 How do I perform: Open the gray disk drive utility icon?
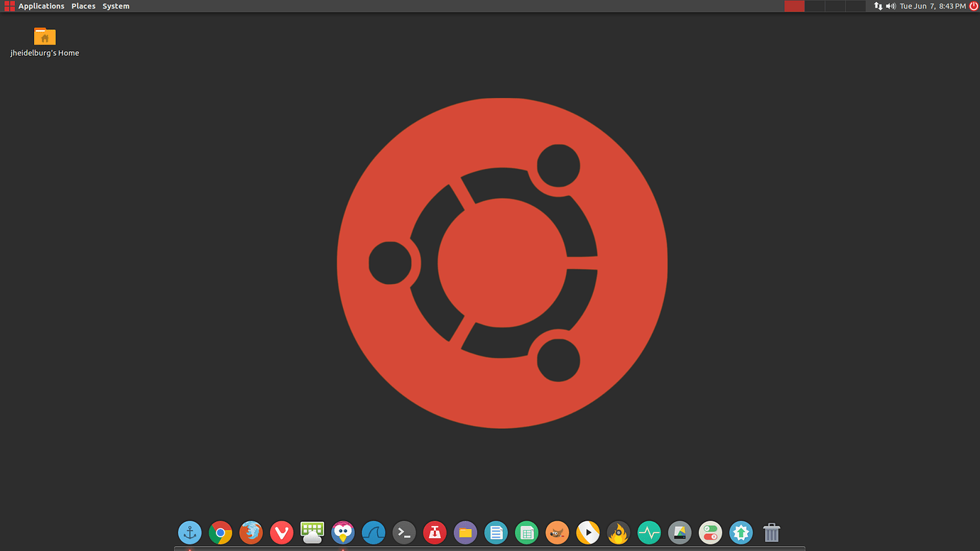coord(680,532)
